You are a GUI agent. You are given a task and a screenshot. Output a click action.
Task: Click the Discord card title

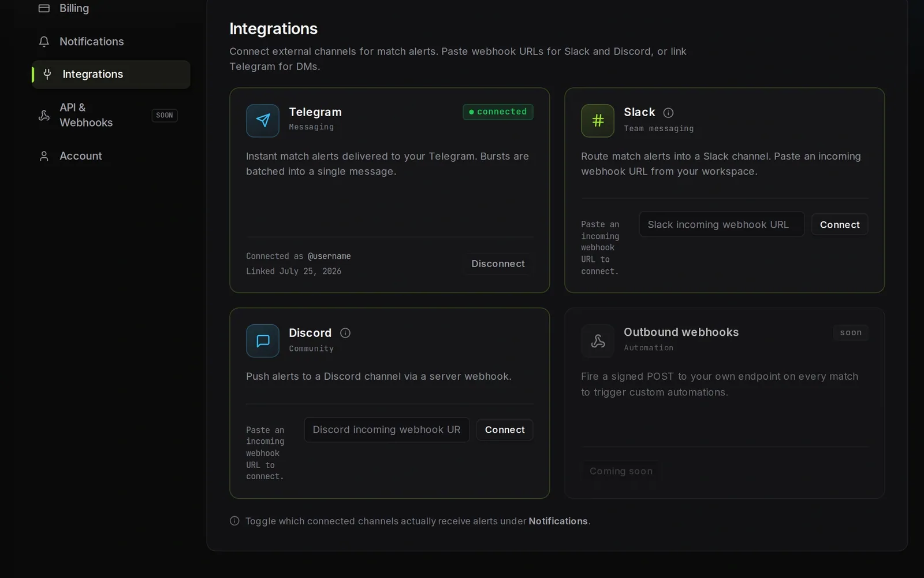coord(310,333)
